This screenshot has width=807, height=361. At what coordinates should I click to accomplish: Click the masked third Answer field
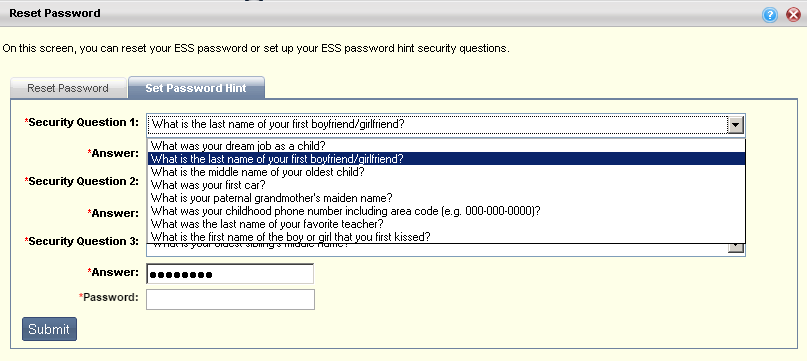pyautogui.click(x=230, y=274)
